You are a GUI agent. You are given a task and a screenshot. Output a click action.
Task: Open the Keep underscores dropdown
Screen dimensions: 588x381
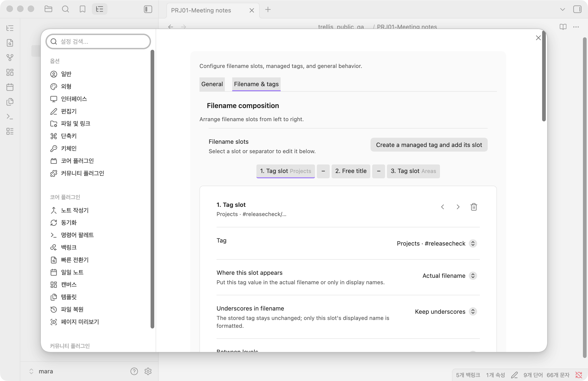point(445,311)
